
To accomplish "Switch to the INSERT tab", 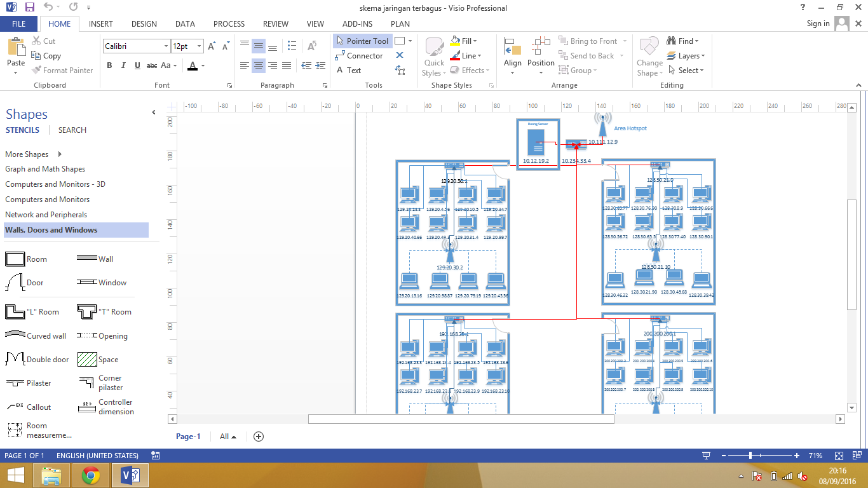I will click(101, 24).
